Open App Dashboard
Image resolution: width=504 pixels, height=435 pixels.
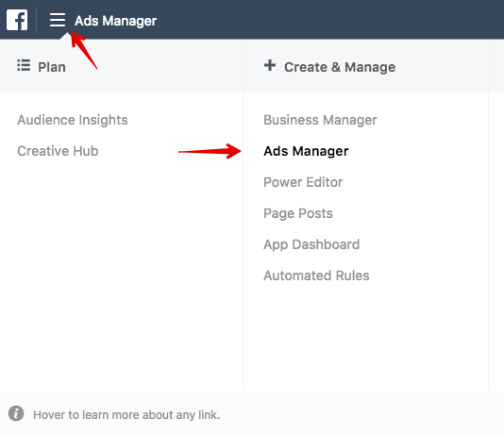click(x=311, y=244)
